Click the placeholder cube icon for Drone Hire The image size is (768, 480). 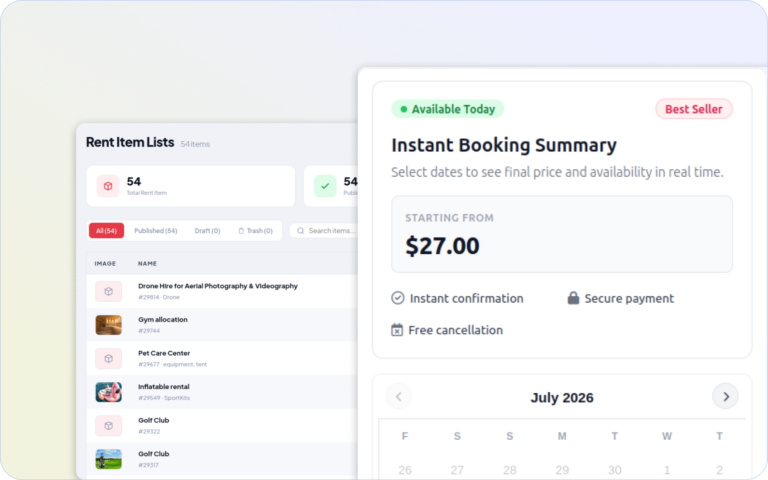pyautogui.click(x=108, y=291)
